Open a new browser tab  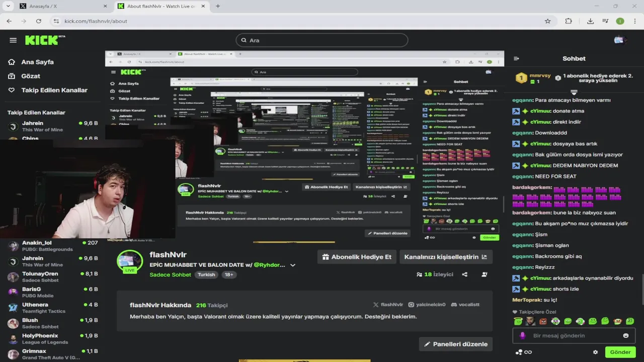pos(218,6)
